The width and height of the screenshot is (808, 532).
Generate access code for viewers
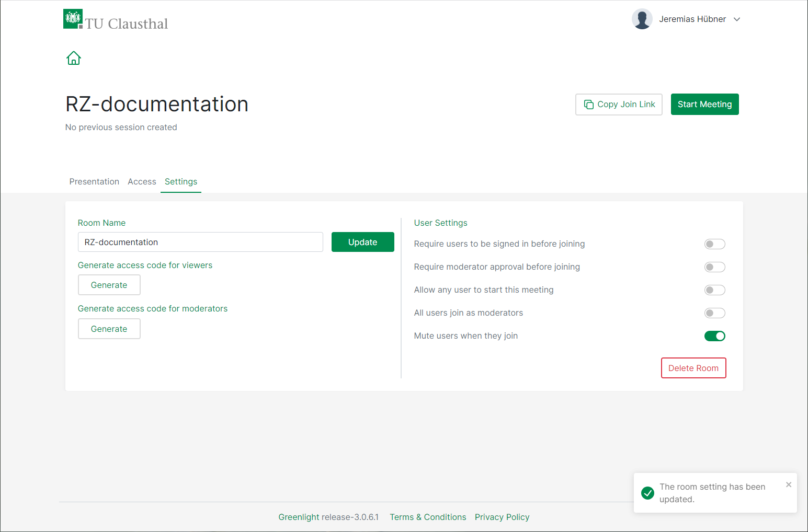(109, 285)
